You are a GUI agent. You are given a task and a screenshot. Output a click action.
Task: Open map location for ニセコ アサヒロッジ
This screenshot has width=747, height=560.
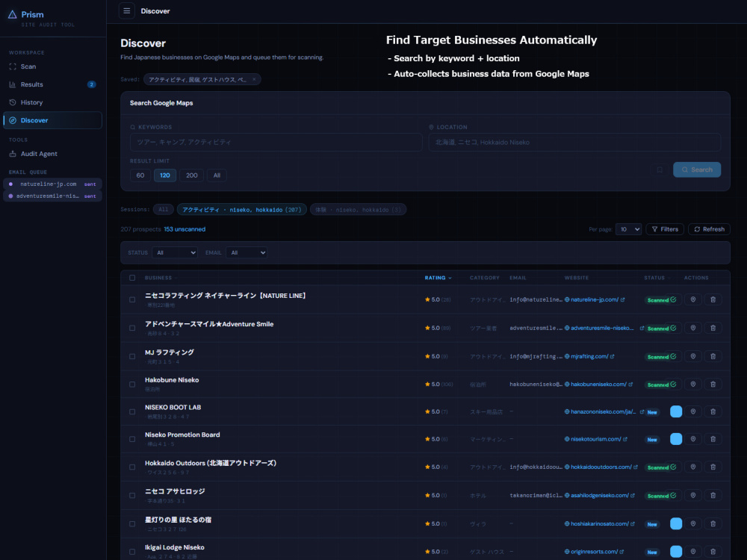coord(693,495)
